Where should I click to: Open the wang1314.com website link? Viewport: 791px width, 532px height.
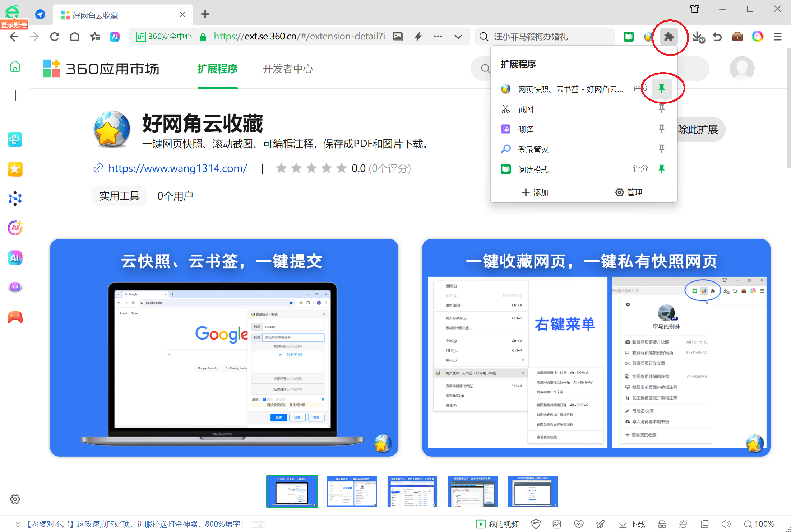(177, 168)
